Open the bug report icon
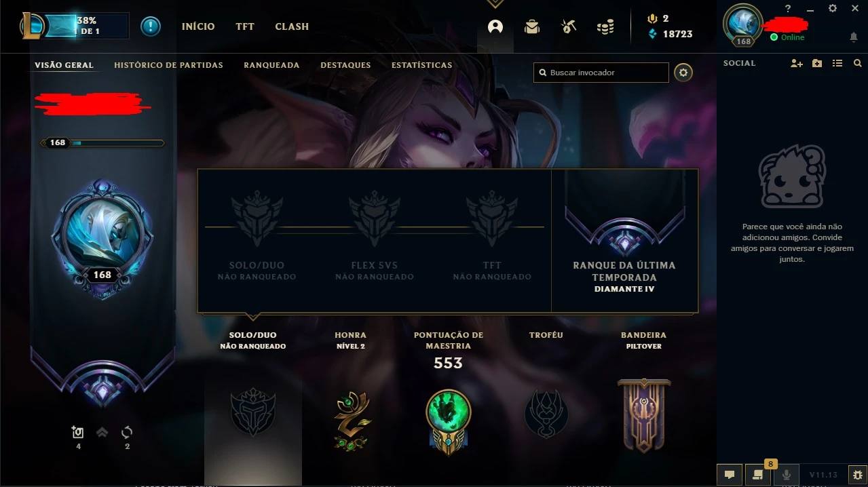The width and height of the screenshot is (868, 487). pyautogui.click(x=857, y=475)
